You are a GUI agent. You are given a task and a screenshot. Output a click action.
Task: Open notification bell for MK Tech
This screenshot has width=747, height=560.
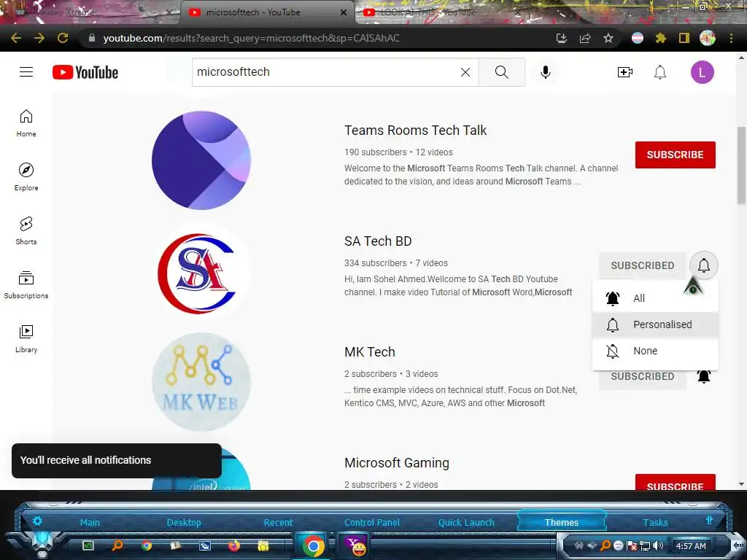[x=704, y=376]
